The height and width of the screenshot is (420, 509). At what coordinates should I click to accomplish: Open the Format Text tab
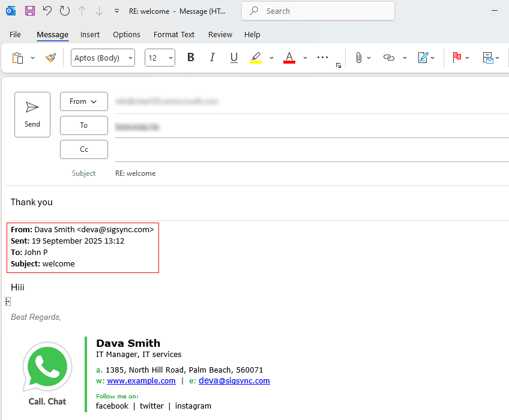174,35
